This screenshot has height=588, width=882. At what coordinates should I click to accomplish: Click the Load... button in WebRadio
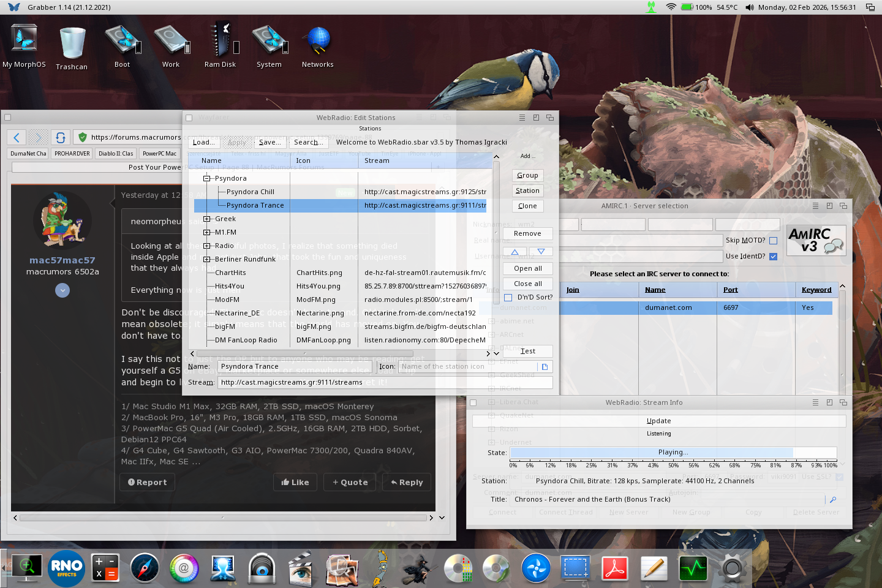pos(204,142)
